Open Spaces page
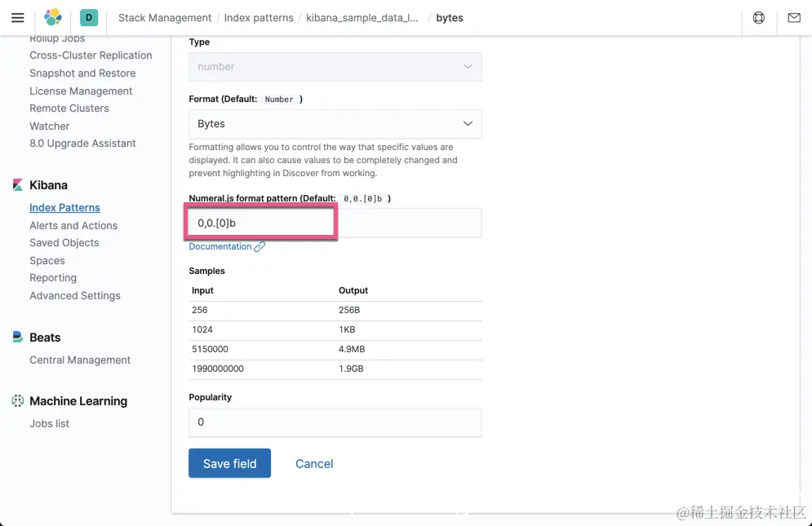812x526 pixels. tap(47, 260)
